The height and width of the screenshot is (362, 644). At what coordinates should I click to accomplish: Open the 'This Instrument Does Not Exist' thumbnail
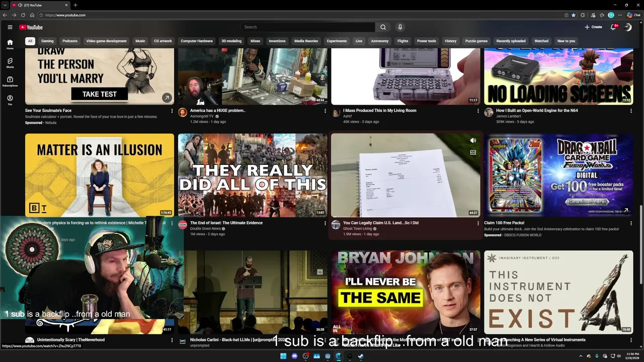pos(558,292)
